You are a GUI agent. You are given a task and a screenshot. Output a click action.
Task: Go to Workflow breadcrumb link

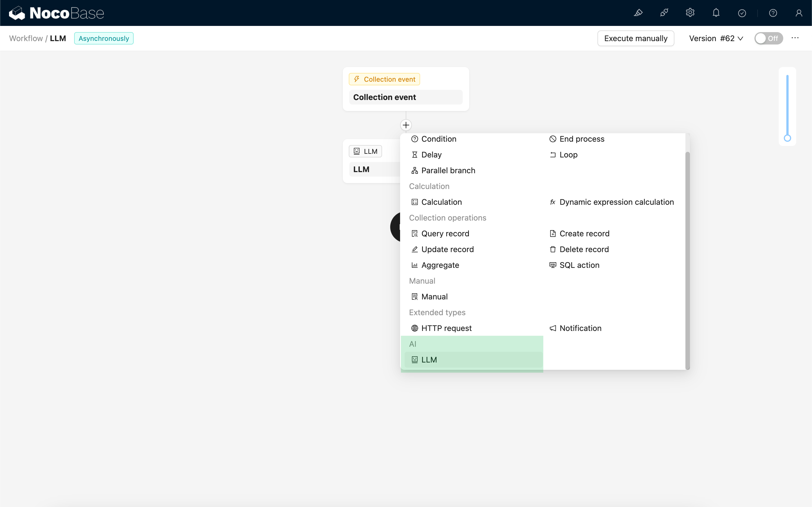(x=26, y=38)
